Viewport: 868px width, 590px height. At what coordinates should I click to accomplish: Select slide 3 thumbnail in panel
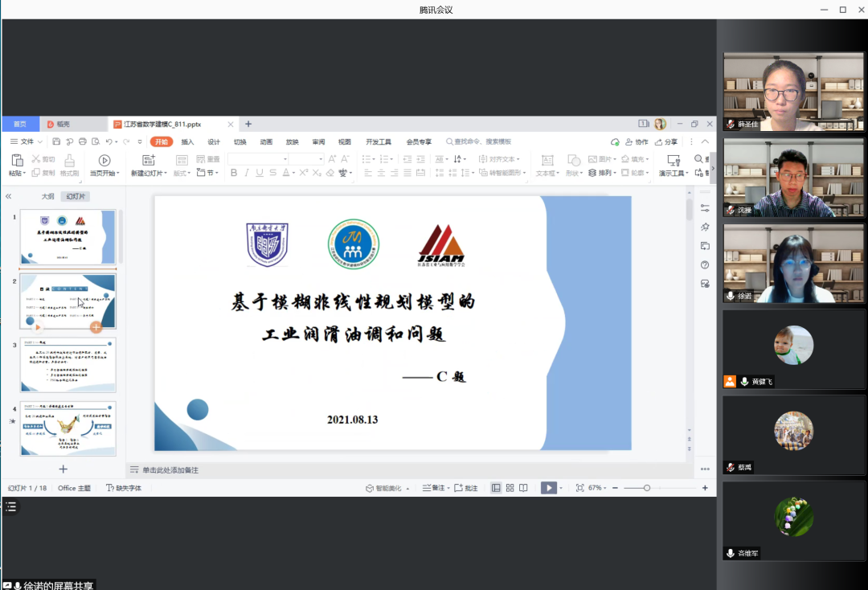(x=68, y=365)
